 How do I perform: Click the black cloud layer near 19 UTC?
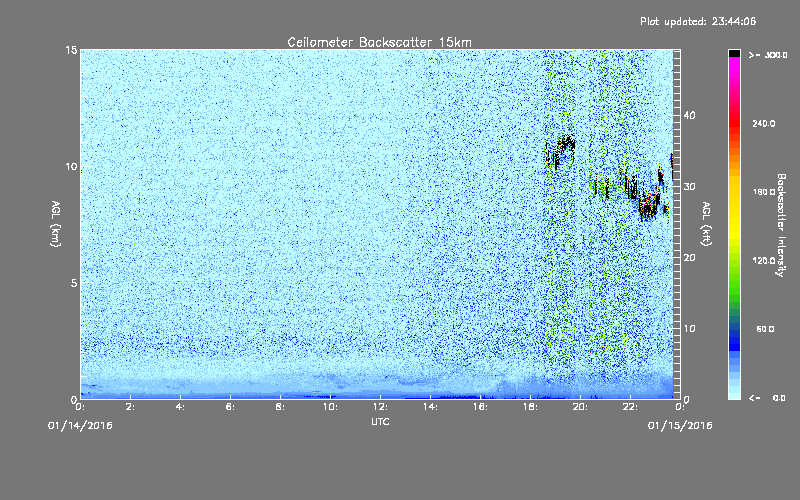[561, 151]
